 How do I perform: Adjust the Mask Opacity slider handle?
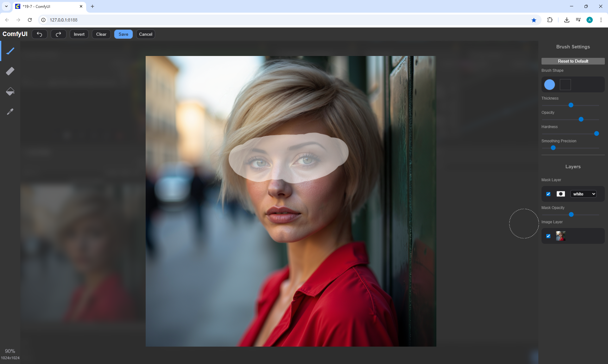coord(571,214)
